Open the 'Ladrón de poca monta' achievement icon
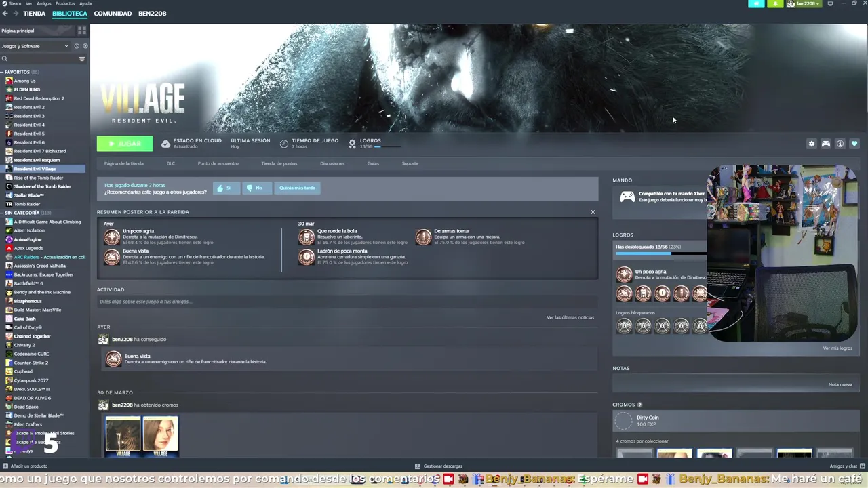 point(307,257)
